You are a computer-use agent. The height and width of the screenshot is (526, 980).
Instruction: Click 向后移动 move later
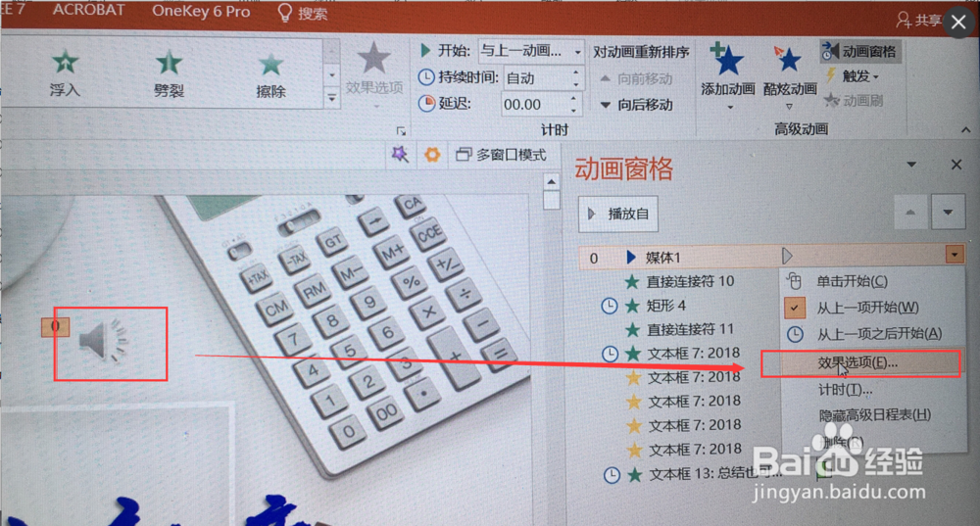[637, 105]
